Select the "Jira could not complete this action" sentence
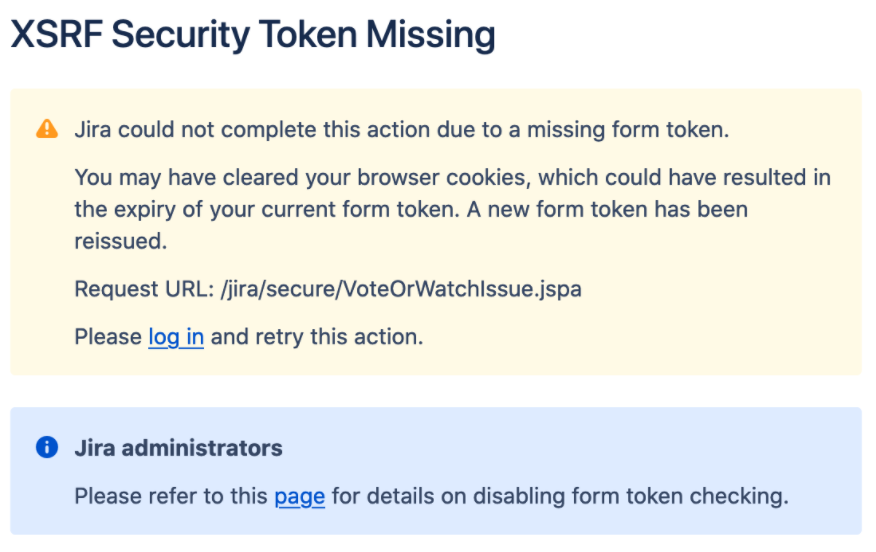 coord(402,130)
